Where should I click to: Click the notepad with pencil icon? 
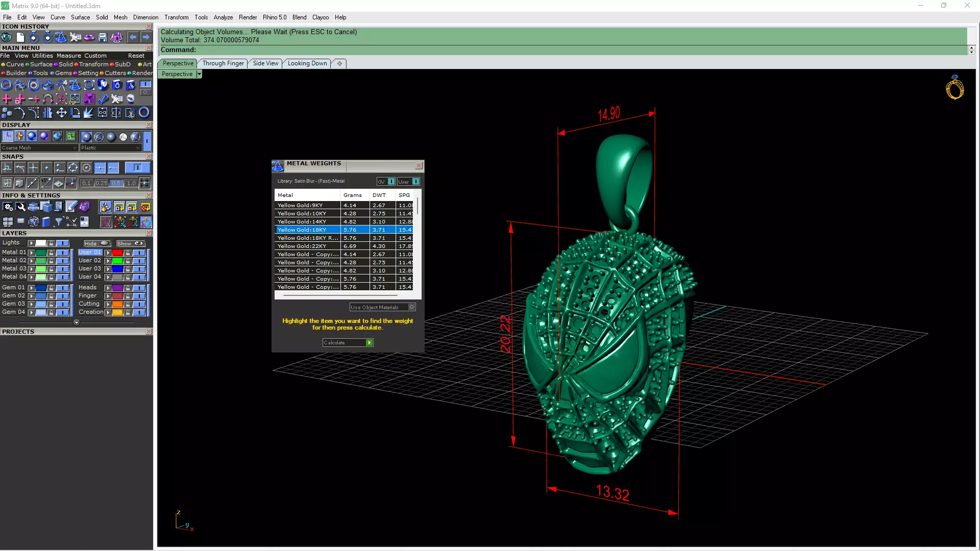tap(71, 207)
